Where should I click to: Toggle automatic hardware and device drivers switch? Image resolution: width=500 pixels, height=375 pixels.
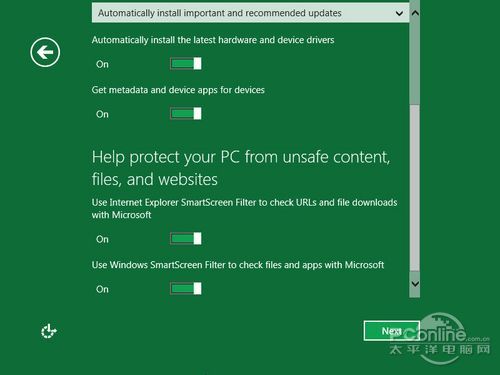click(x=186, y=63)
